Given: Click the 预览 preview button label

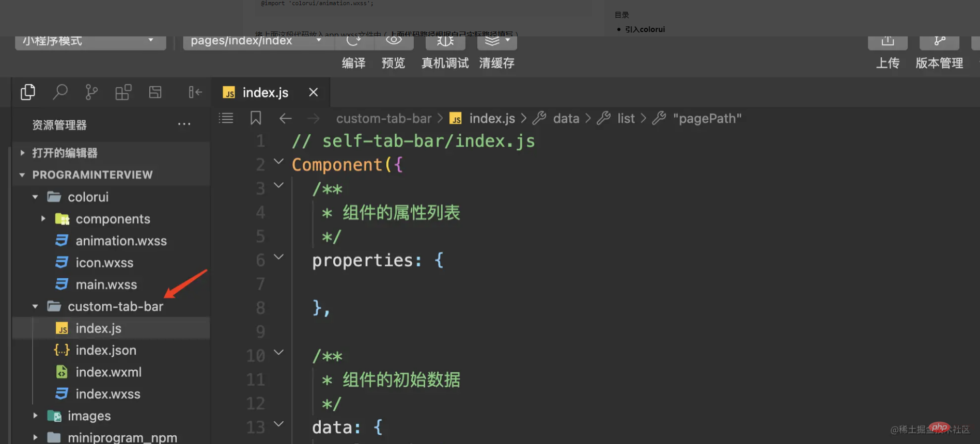Looking at the screenshot, I should (393, 63).
